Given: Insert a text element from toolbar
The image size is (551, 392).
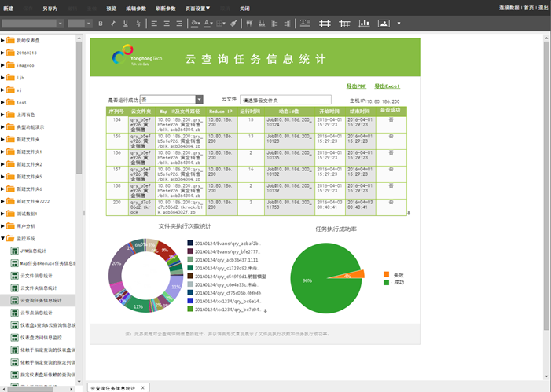Looking at the screenshot, I should click(x=305, y=24).
